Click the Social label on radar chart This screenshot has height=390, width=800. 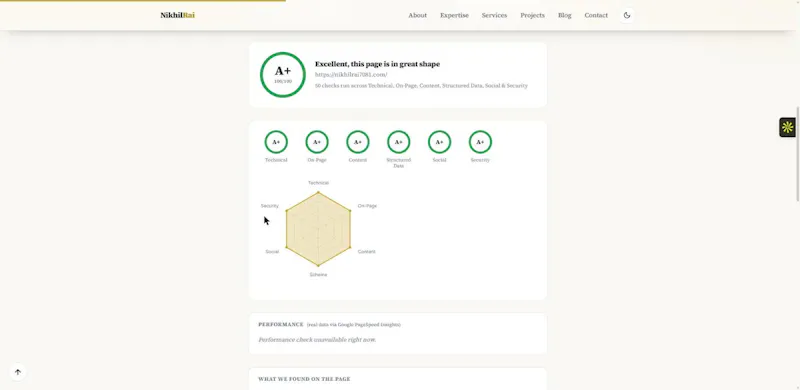[x=272, y=252]
